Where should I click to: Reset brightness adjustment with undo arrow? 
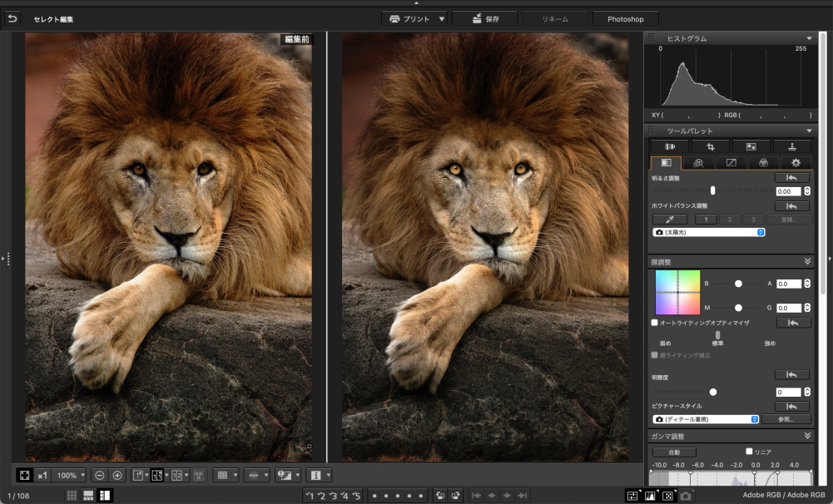click(x=791, y=178)
